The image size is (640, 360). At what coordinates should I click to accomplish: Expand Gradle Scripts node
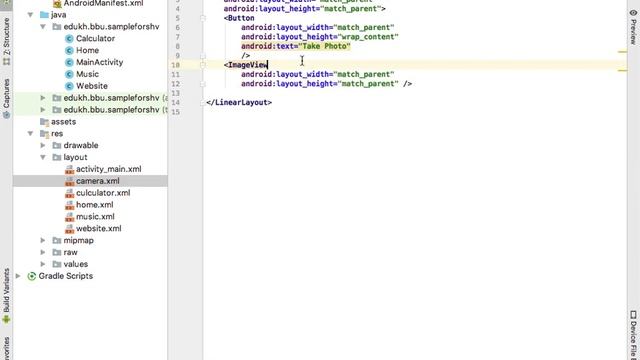pyautogui.click(x=18, y=276)
